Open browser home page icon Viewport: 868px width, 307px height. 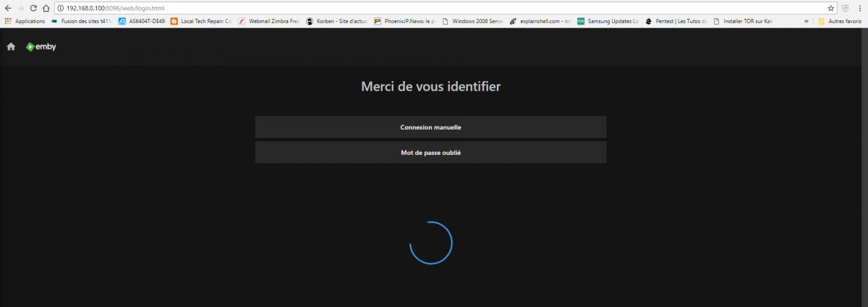point(46,8)
